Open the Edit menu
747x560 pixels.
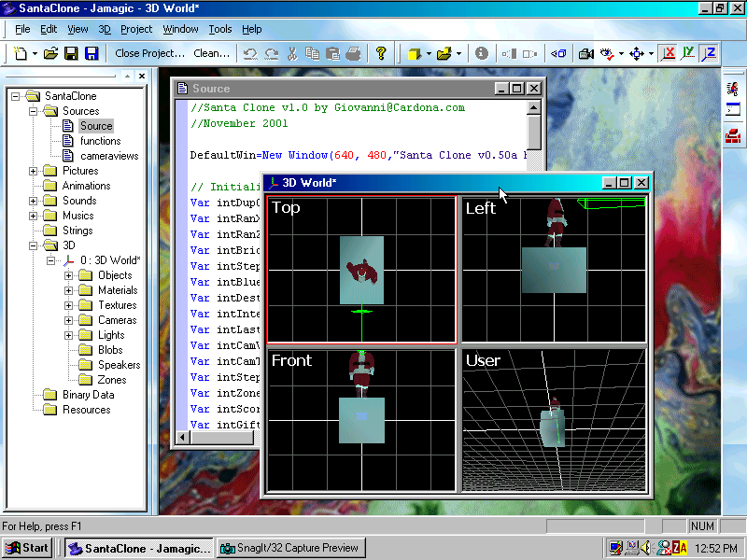pos(49,29)
